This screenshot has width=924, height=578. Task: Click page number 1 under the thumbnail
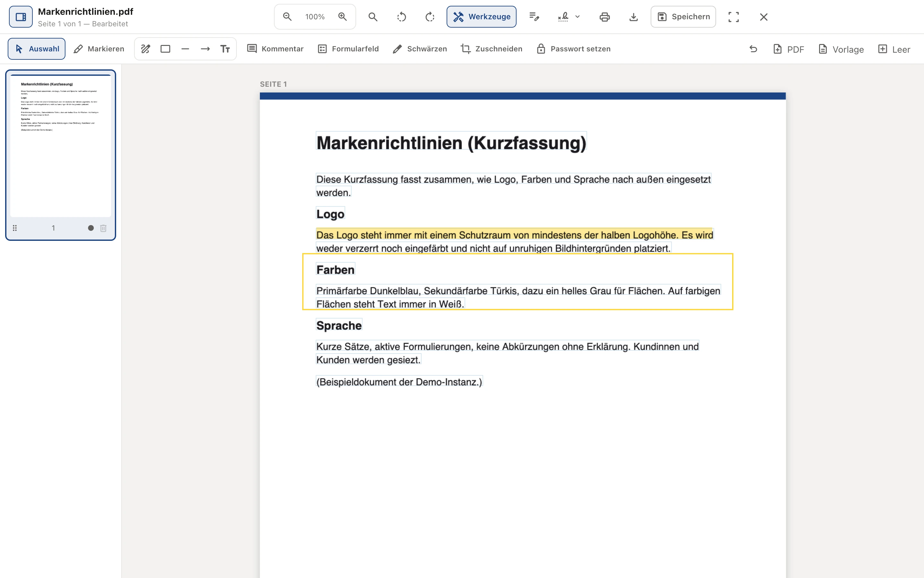click(54, 228)
